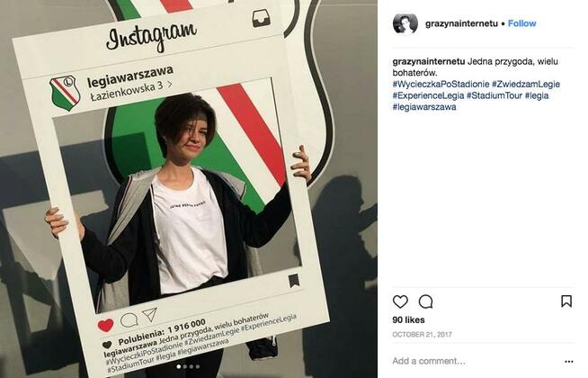Select first carousel dot indicator
588x378 pixels.
pos(179,366)
